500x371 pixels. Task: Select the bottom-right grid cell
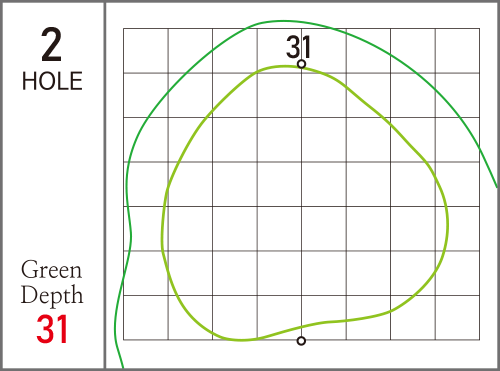click(457, 318)
